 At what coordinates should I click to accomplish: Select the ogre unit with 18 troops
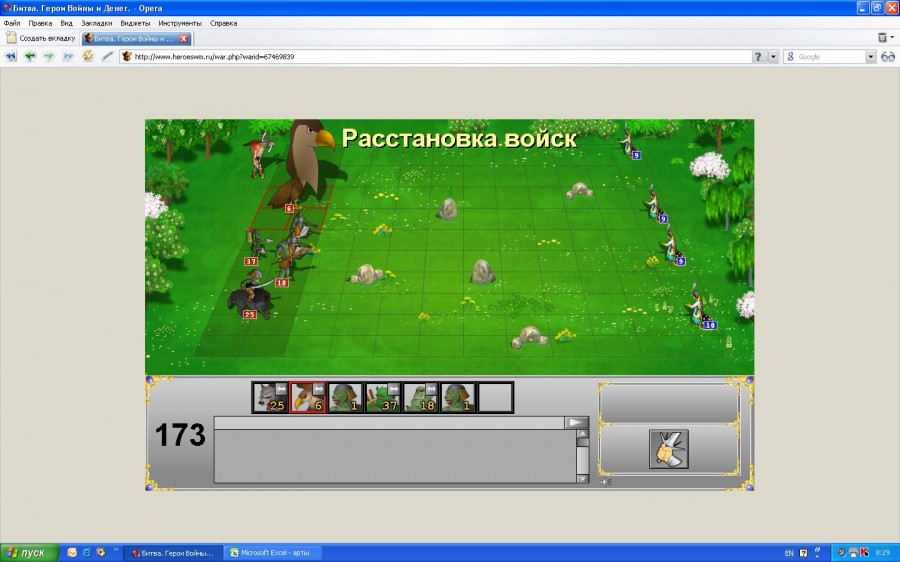coord(421,397)
